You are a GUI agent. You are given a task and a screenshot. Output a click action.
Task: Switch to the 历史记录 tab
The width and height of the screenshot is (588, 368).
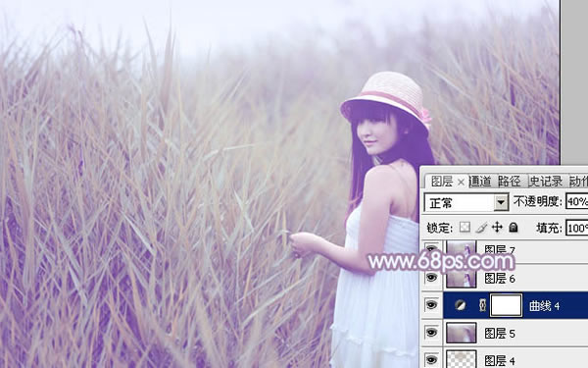click(x=546, y=182)
